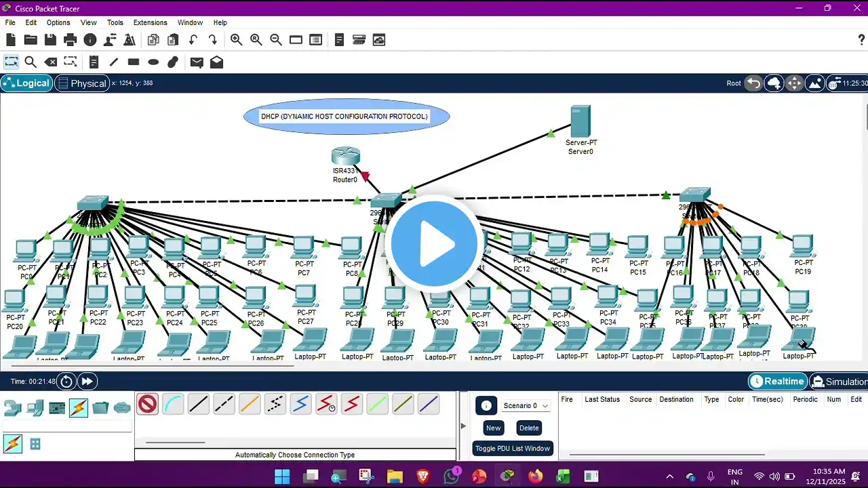Select the Draw Line tool
Screen dimensions: 868x488
click(x=113, y=62)
